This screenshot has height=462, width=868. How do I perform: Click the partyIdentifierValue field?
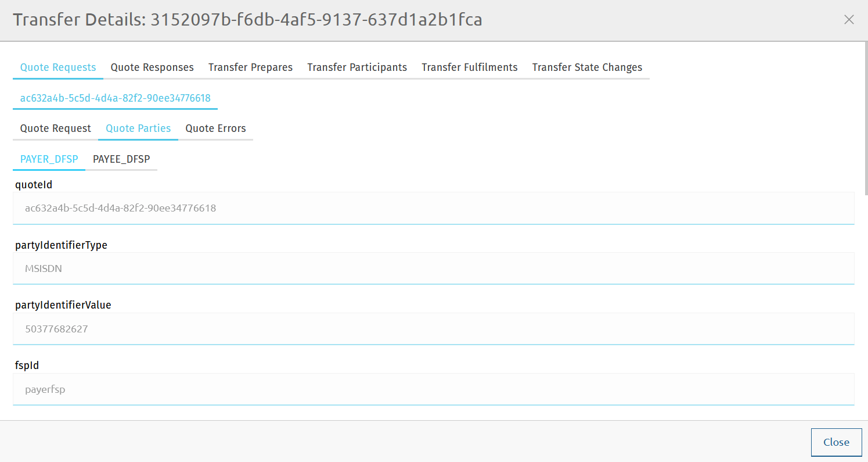pyautogui.click(x=433, y=329)
